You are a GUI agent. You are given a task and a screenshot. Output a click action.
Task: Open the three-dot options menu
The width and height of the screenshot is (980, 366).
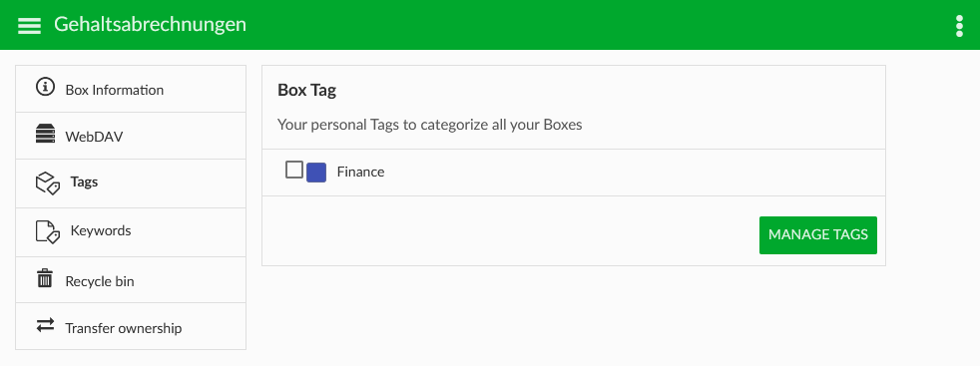pos(959,26)
